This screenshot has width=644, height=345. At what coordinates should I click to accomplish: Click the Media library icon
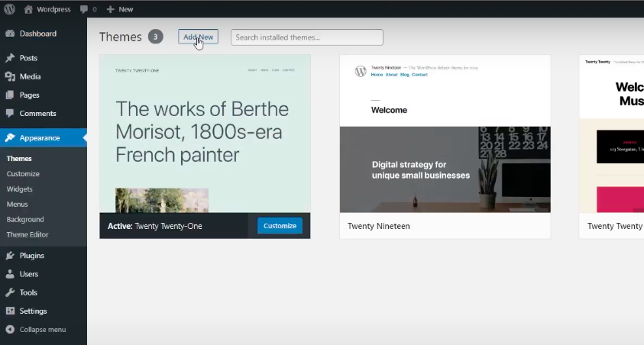click(x=10, y=76)
